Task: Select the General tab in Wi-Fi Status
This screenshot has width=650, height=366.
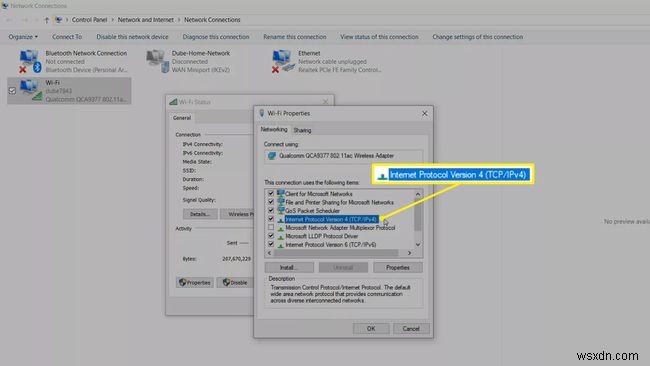Action: tap(182, 118)
